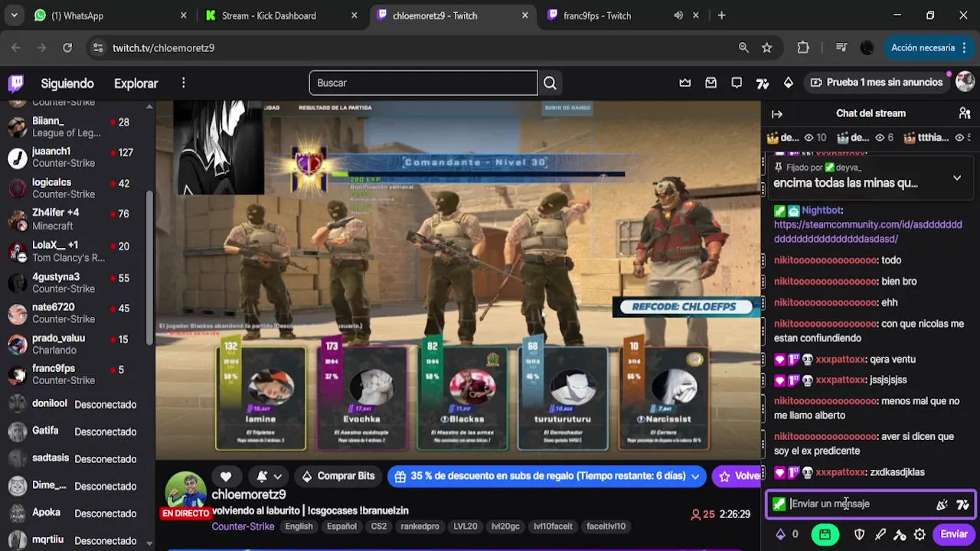
Task: Click inside the Buscar search field
Action: [423, 83]
